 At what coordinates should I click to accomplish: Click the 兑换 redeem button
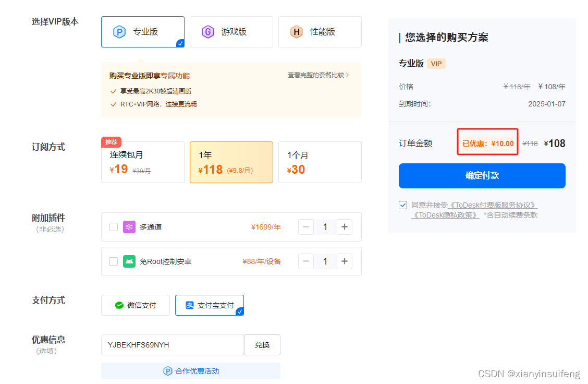tap(262, 345)
